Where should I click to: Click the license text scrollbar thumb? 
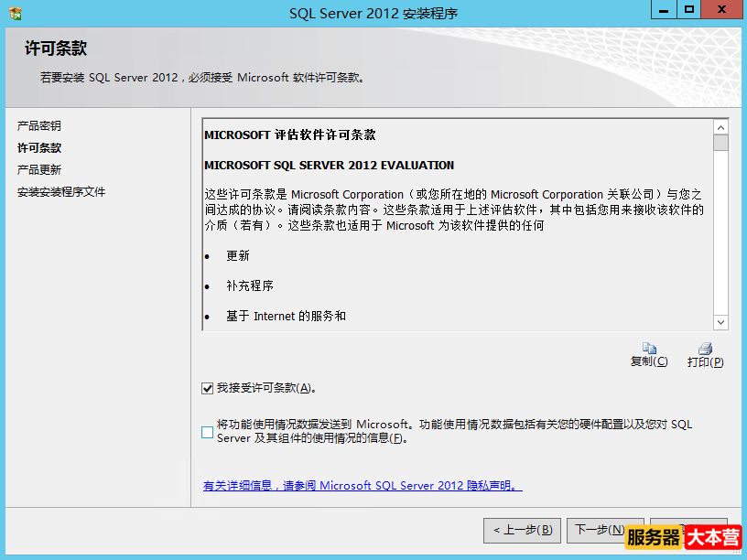click(x=720, y=143)
